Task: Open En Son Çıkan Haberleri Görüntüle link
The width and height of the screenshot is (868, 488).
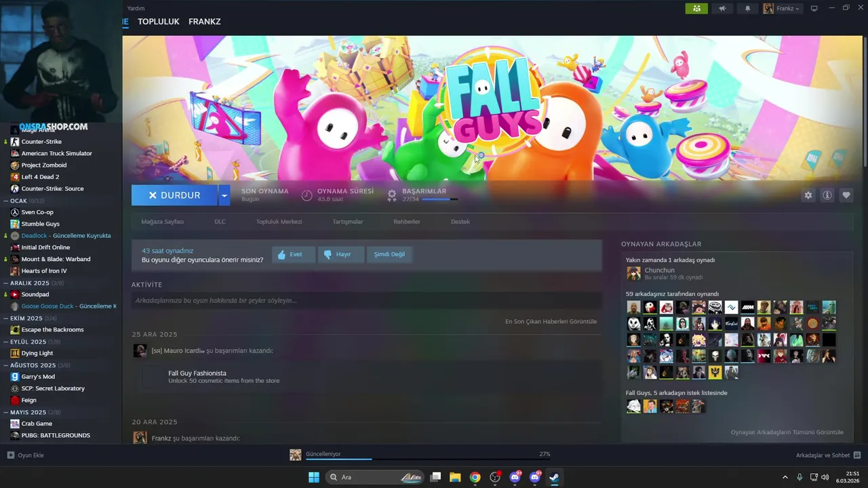Action: point(551,321)
